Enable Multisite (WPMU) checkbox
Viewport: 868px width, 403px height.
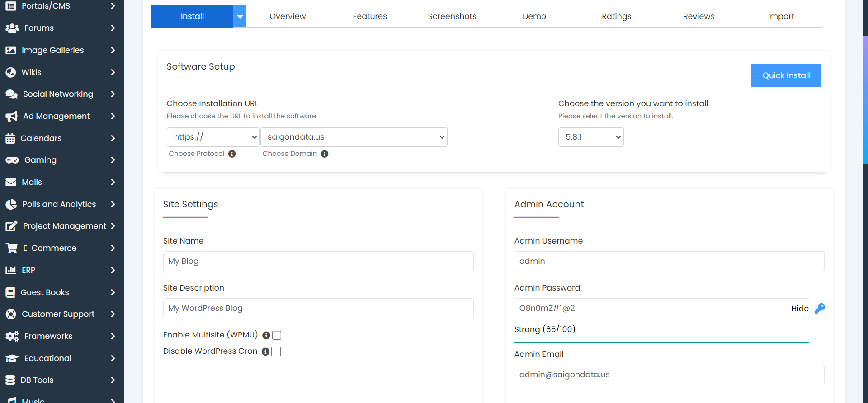(277, 335)
